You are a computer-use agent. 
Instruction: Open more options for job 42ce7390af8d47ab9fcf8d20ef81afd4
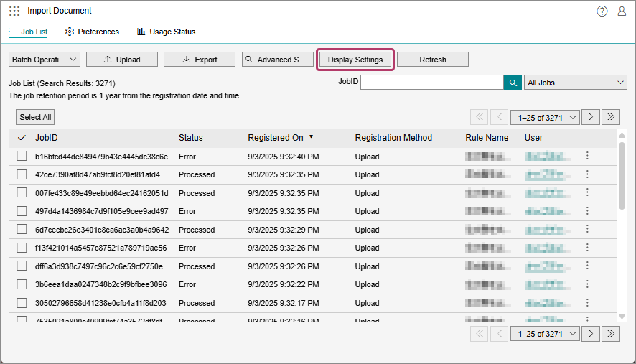(x=587, y=174)
